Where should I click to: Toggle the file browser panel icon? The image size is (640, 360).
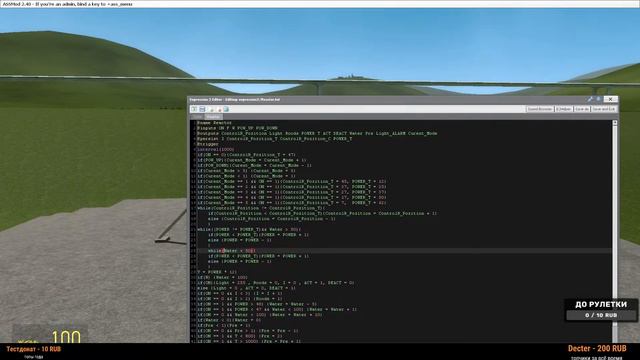click(194, 109)
